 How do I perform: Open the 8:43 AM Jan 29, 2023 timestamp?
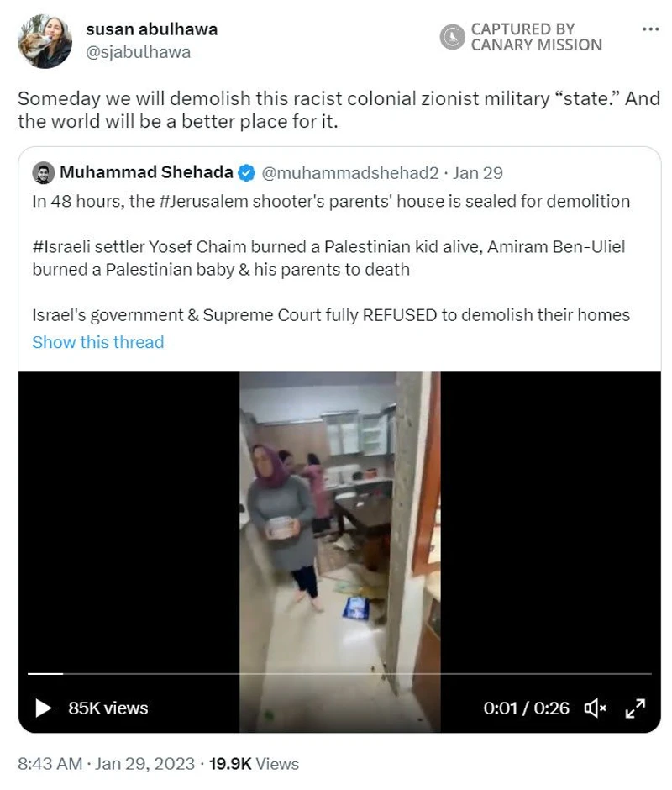tap(107, 764)
